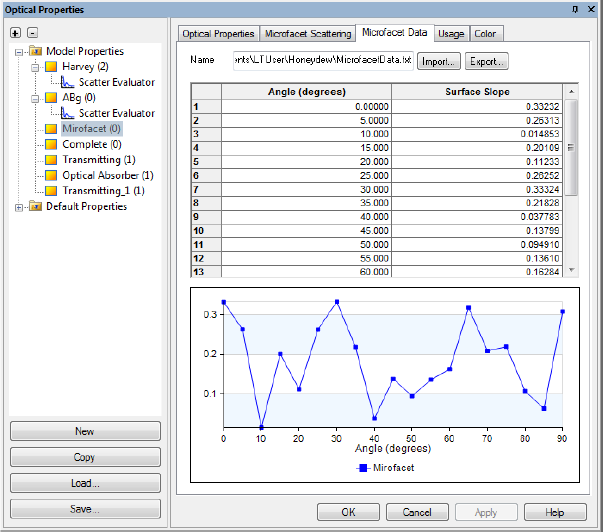
Task: Click the Transmitting (1) yellow square icon
Action: (51, 160)
